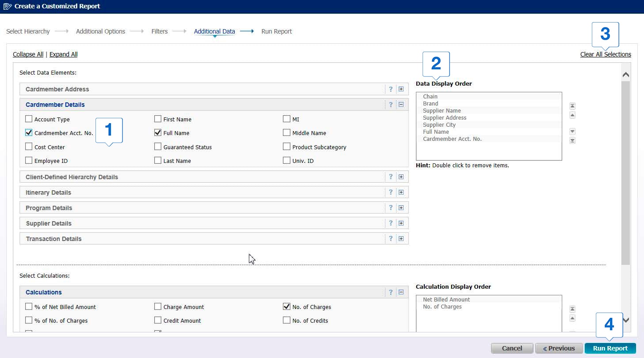Click the scrollbar's down arrow

coord(625,319)
